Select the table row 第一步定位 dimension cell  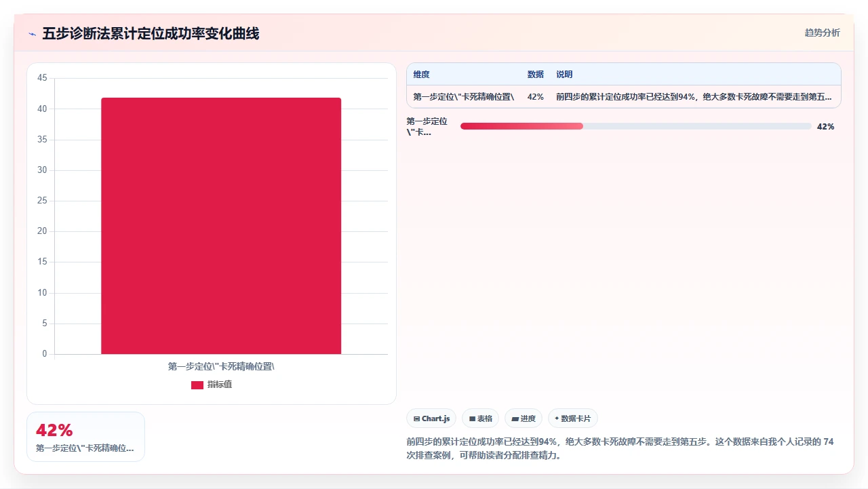(463, 97)
